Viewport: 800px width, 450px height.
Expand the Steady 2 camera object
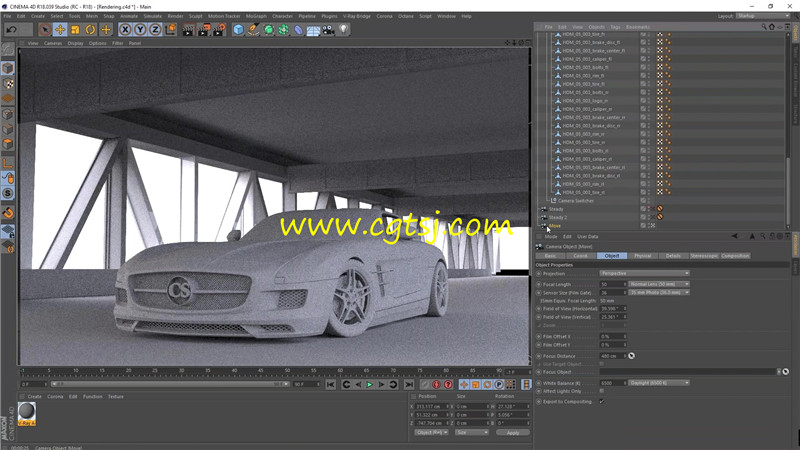tap(544, 217)
